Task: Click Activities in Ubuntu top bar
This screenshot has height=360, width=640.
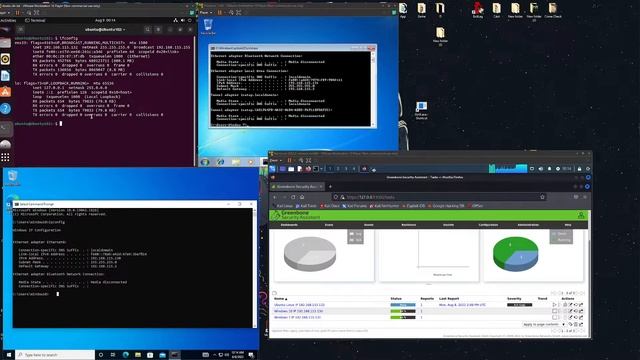Action: click(8, 20)
